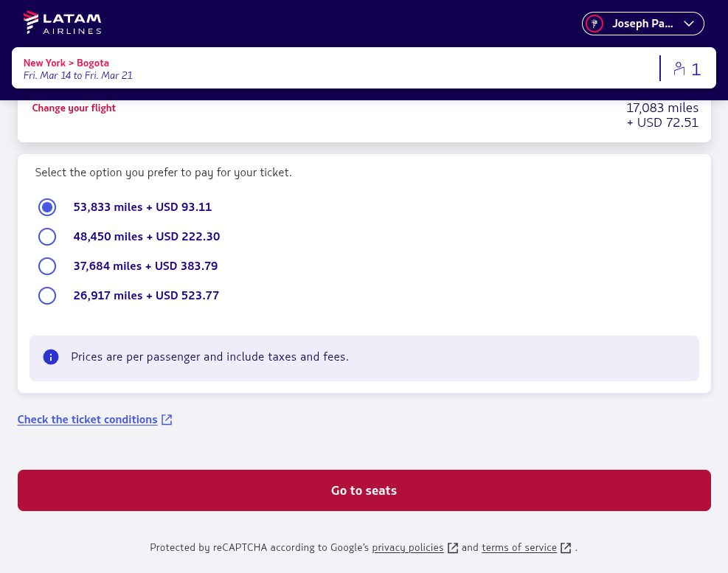Open the terms of service link
Viewport: 728px width, 573px height.
click(519, 547)
